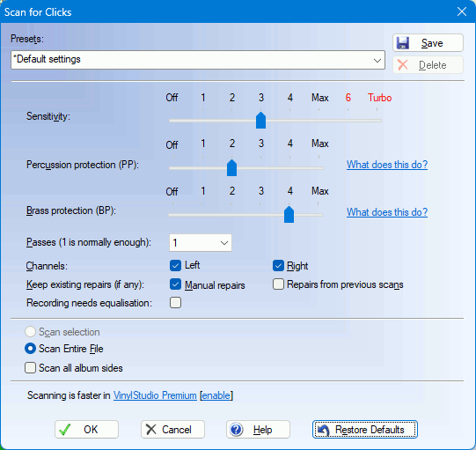476x450 pixels.
Task: Click the undo arrow Restore Defaults icon
Action: [x=323, y=430]
